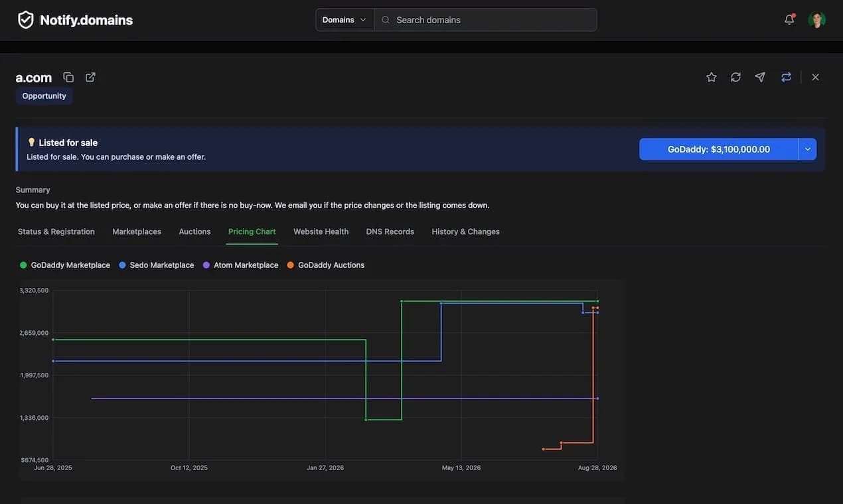Click the orange GoDaddy Auctions start point

point(543,449)
